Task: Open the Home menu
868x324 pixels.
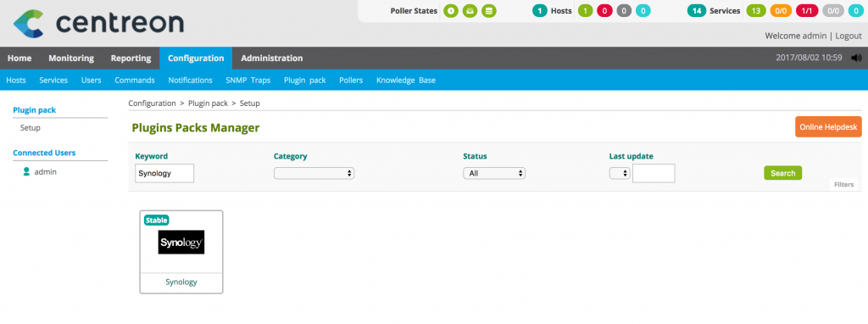Action: pyautogui.click(x=19, y=59)
